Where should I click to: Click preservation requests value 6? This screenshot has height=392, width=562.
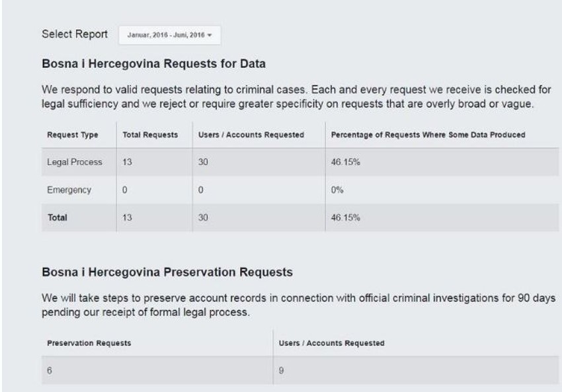pos(48,371)
